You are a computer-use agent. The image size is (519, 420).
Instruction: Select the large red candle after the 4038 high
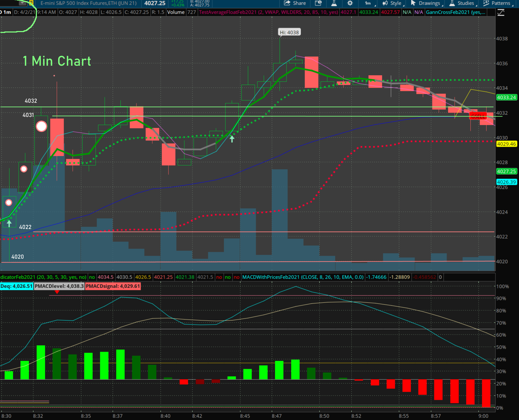pos(311,72)
